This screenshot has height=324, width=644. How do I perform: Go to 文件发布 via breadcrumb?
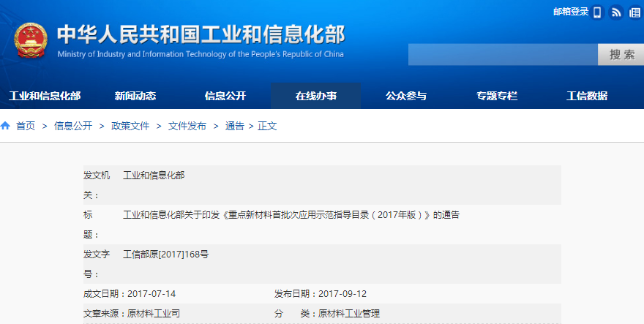pos(187,126)
